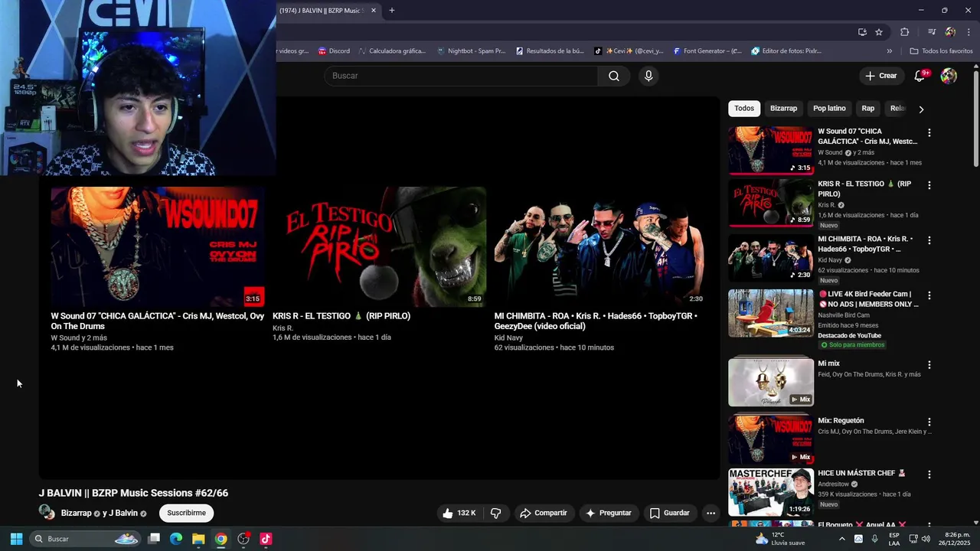The width and height of the screenshot is (980, 551).
Task: Open options menu for Mi mix
Action: tap(929, 365)
